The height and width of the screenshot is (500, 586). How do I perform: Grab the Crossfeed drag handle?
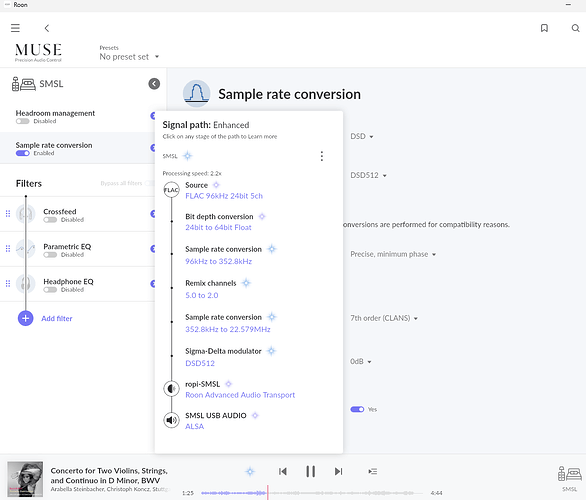tap(8, 214)
